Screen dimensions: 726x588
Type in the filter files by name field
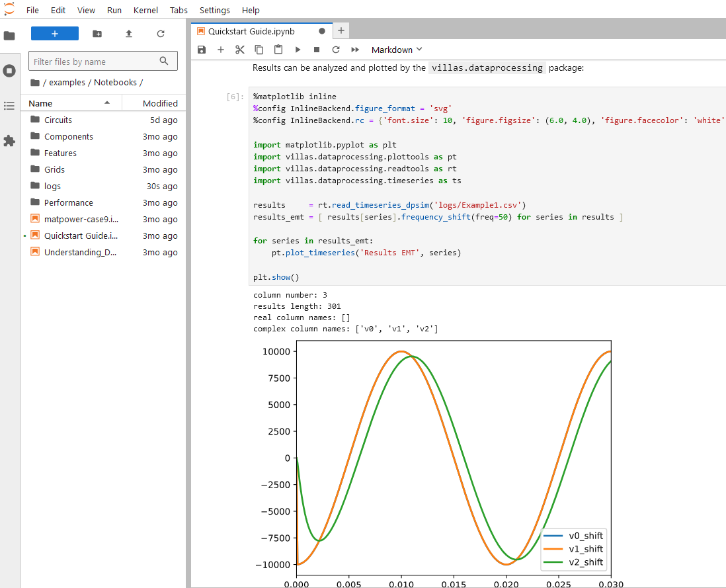coord(94,62)
